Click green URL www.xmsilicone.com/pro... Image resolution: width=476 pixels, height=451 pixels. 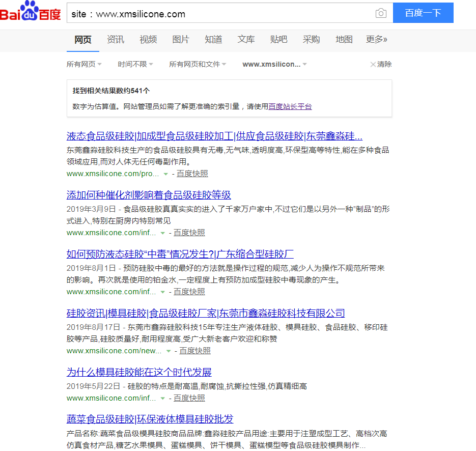tap(113, 174)
